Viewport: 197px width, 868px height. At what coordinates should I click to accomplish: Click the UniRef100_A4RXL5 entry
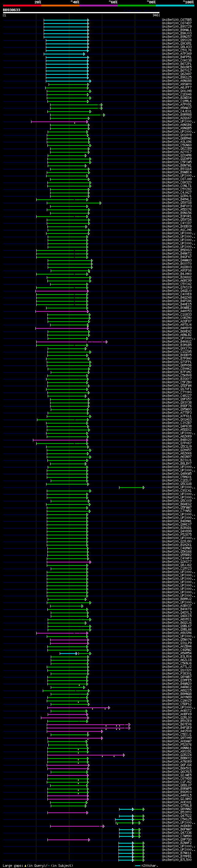[x=177, y=796]
